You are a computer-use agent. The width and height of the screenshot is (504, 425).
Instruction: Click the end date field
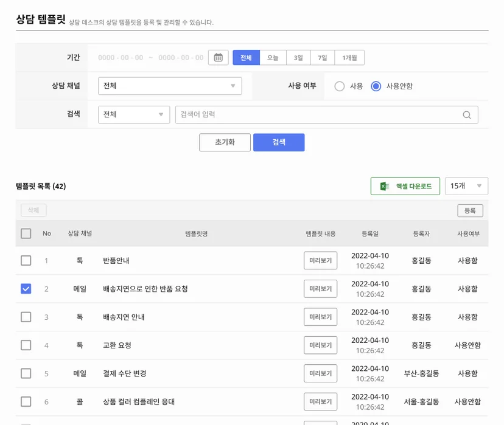click(181, 58)
